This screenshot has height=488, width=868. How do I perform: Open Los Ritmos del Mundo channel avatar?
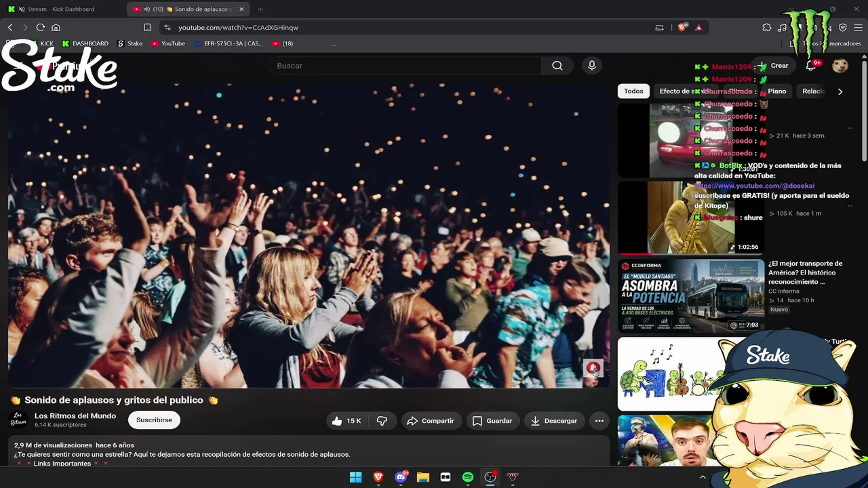coord(18,420)
